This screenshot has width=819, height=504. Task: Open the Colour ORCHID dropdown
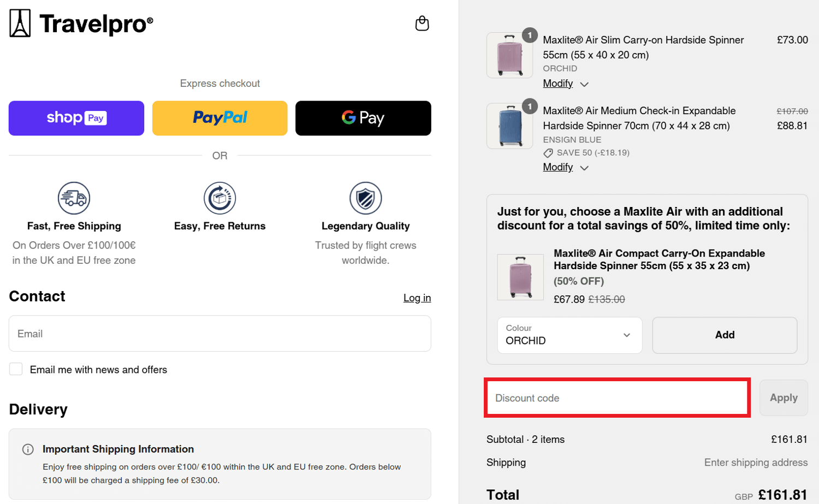click(x=569, y=335)
